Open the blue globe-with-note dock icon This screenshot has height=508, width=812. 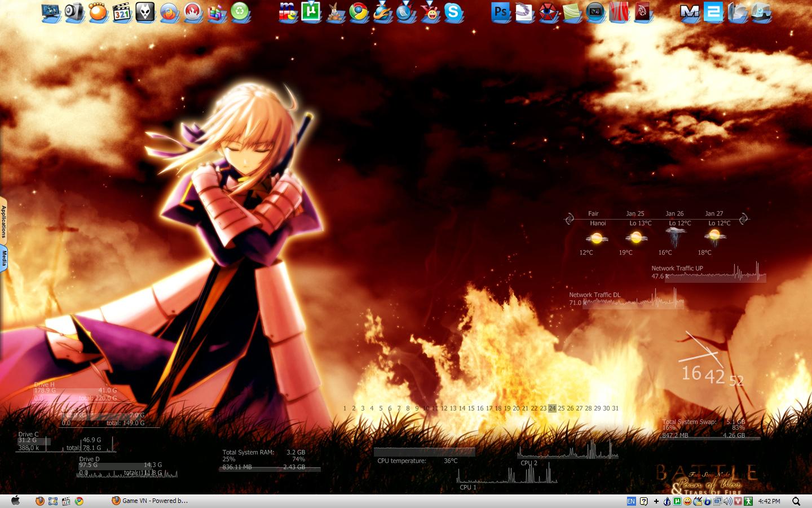coord(406,12)
